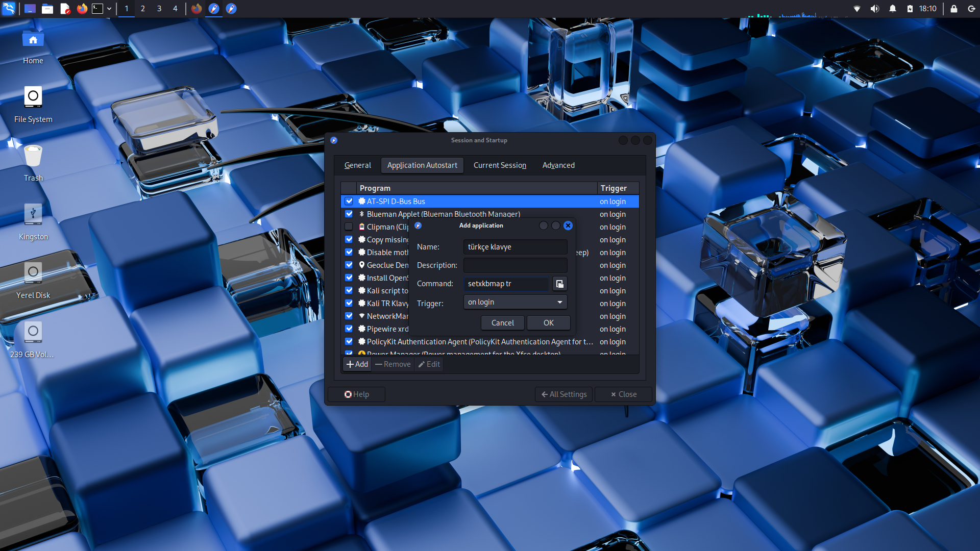The height and width of the screenshot is (551, 980).
Task: Uncheck Blueman Applet autostart
Action: pos(349,214)
